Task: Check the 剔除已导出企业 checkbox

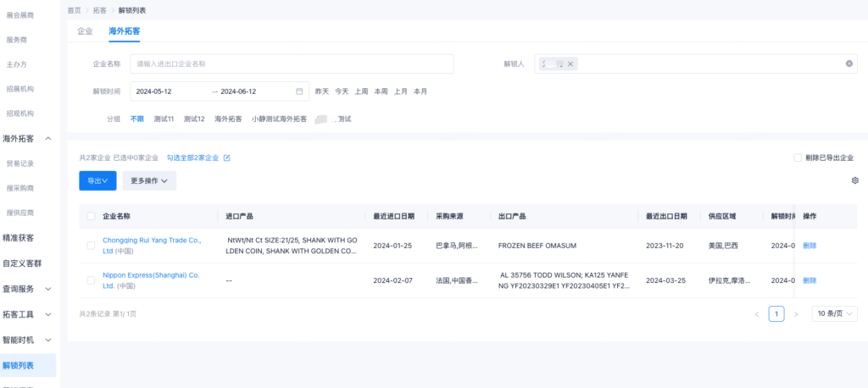Action: point(797,158)
